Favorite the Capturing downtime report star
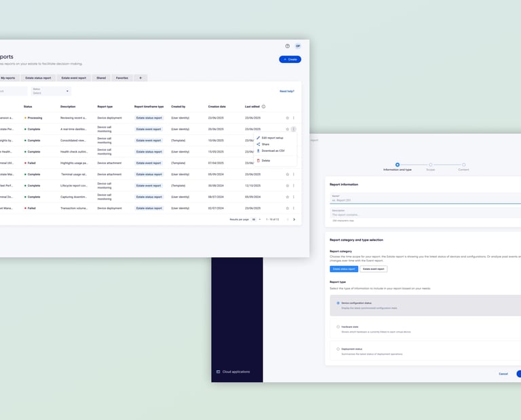This screenshot has width=521, height=420. [x=288, y=197]
